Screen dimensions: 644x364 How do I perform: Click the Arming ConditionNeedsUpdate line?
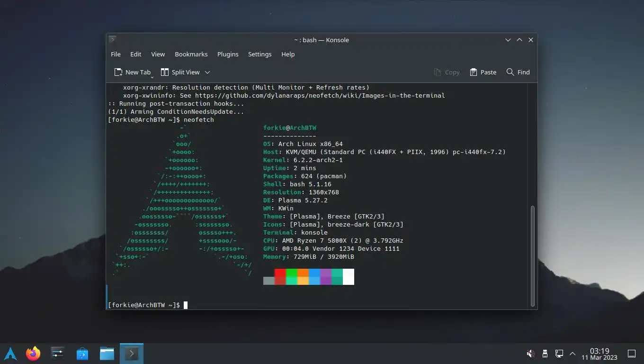[x=176, y=111]
